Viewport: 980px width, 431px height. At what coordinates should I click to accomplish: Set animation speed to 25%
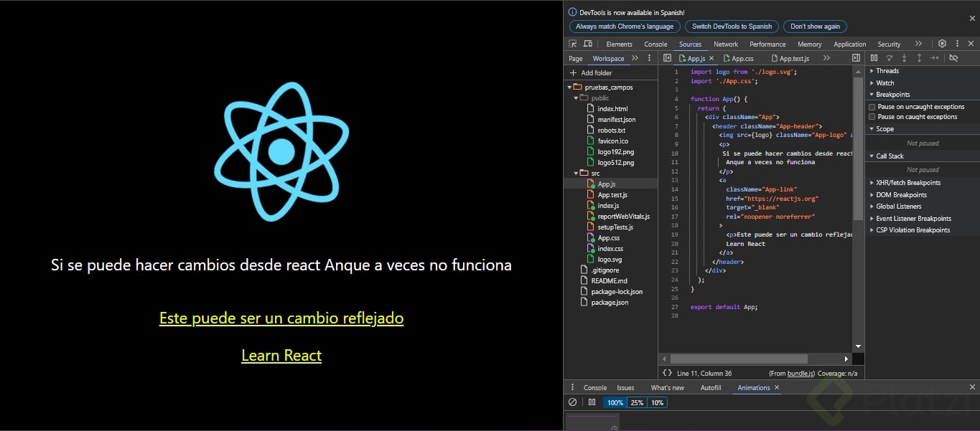click(637, 402)
